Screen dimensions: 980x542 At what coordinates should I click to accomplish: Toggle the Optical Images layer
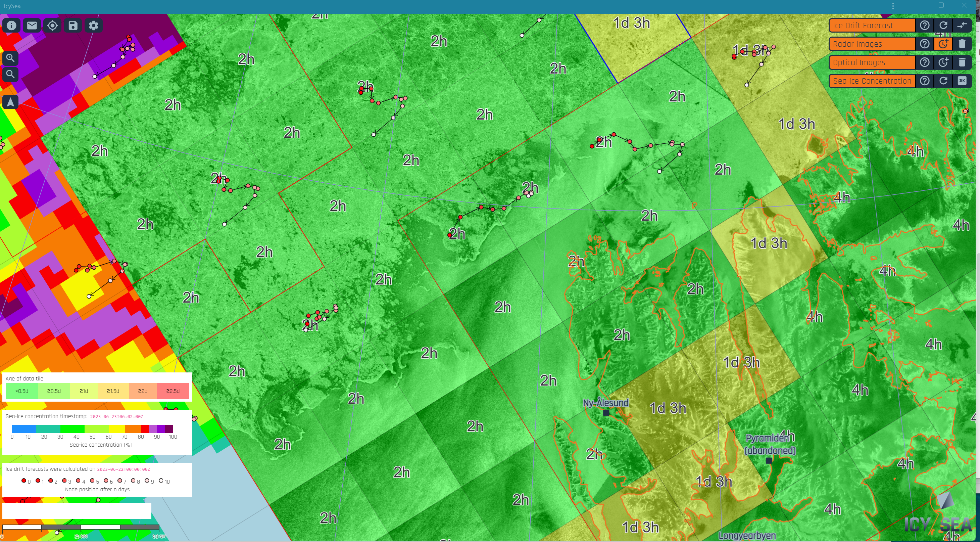pyautogui.click(x=872, y=62)
